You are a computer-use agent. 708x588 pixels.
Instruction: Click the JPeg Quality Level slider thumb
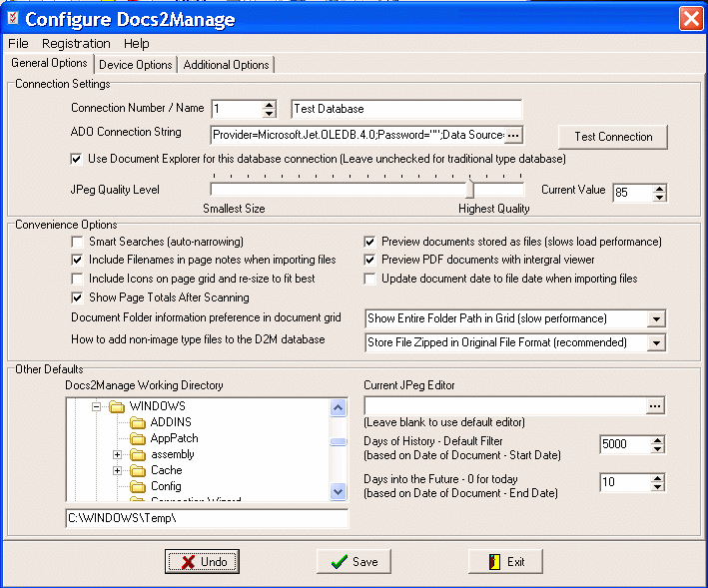[470, 189]
